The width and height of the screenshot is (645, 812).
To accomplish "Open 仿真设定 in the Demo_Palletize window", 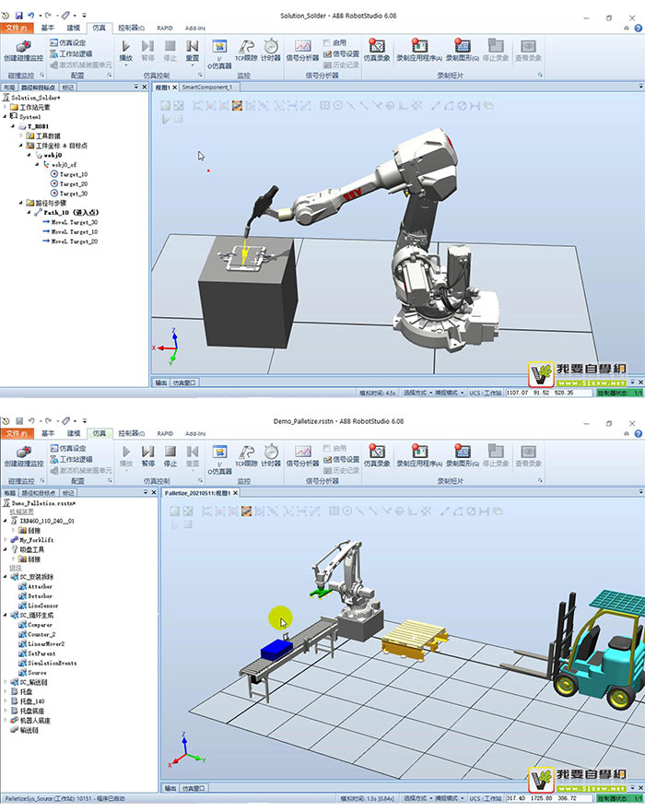I will [x=68, y=448].
